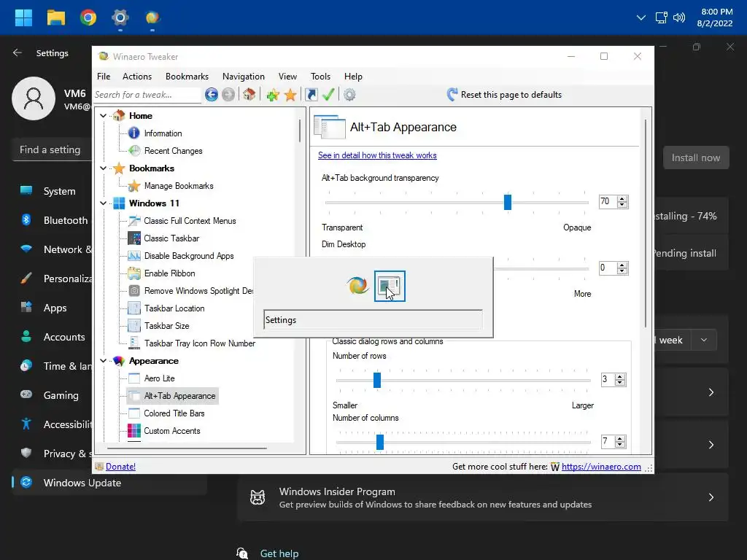747x560 pixels.
Task: Click Reset this page to defaults
Action: 504,95
